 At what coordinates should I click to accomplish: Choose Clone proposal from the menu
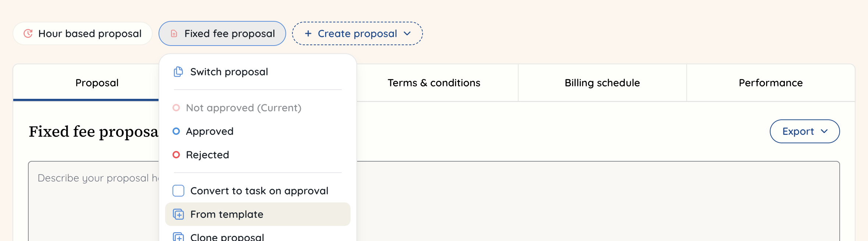coord(227,237)
